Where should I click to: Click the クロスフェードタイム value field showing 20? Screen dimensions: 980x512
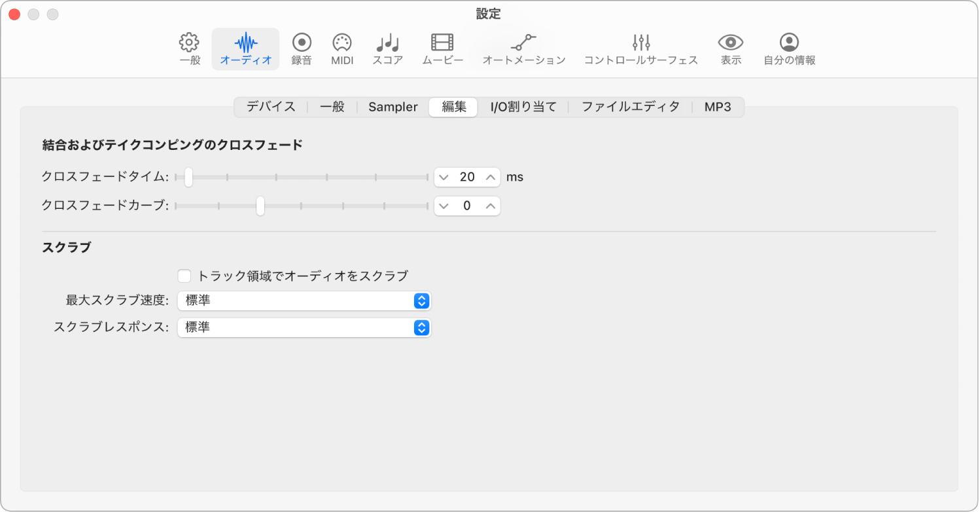(x=467, y=177)
